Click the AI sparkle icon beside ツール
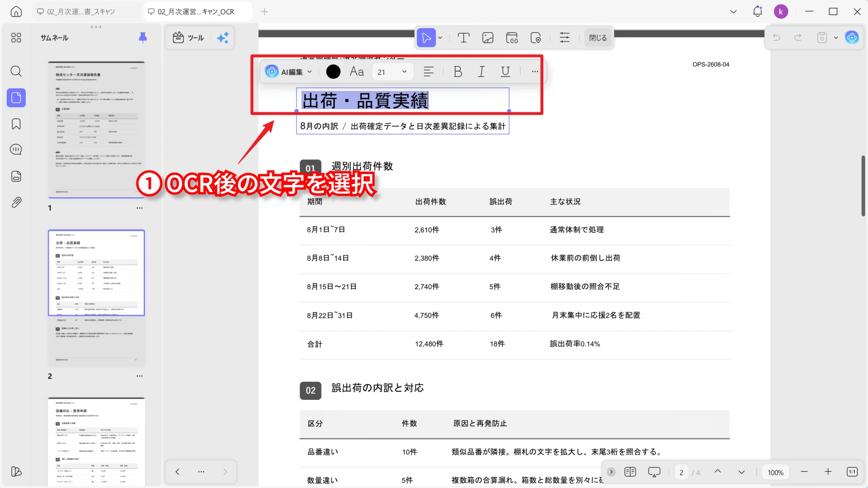This screenshot has width=868, height=488. click(223, 38)
